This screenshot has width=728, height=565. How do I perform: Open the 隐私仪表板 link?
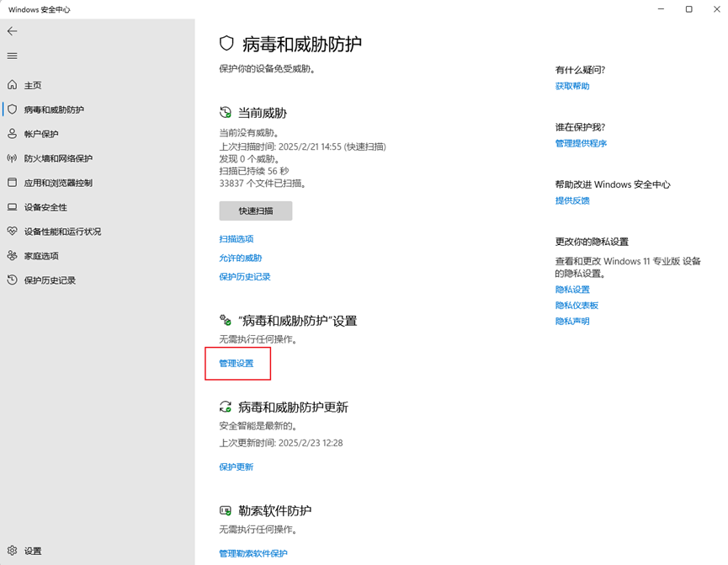coord(577,306)
